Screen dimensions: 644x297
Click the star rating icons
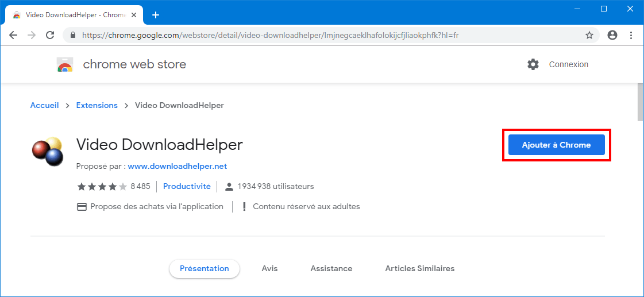point(102,187)
